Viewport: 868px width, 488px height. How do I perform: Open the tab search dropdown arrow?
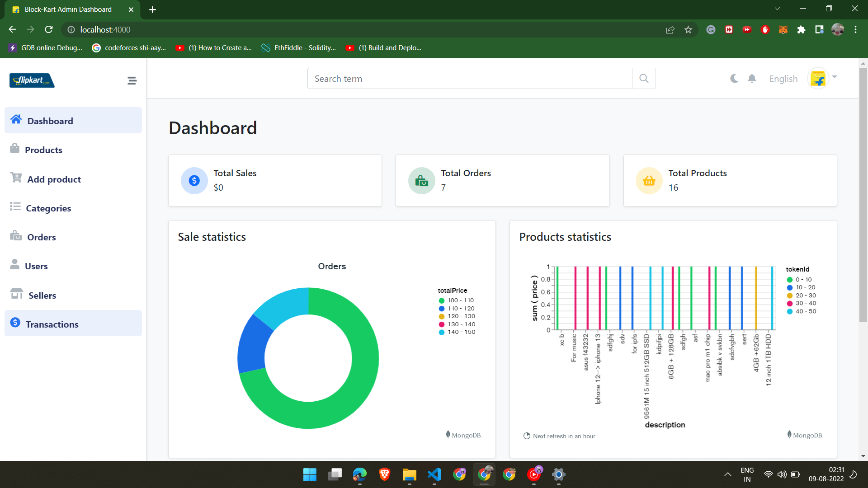coord(777,9)
